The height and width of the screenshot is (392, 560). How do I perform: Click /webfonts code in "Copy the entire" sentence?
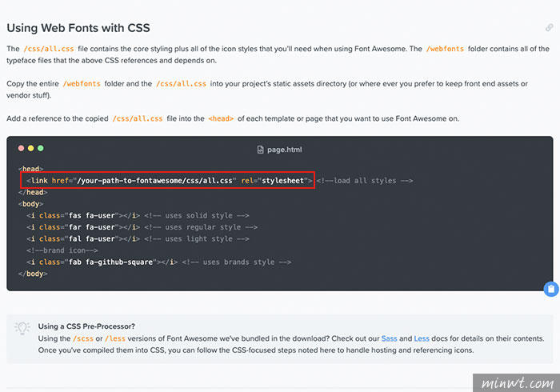coord(82,83)
